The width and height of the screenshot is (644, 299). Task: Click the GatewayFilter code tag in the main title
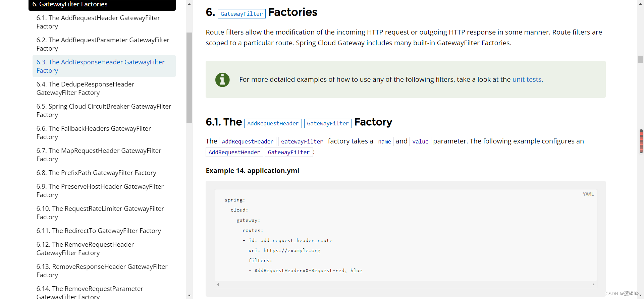coord(241,14)
